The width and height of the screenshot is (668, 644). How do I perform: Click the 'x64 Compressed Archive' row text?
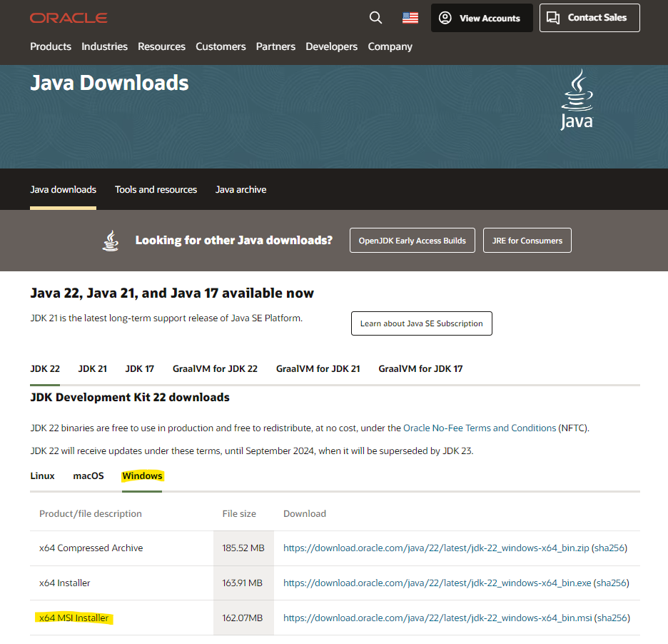[91, 548]
